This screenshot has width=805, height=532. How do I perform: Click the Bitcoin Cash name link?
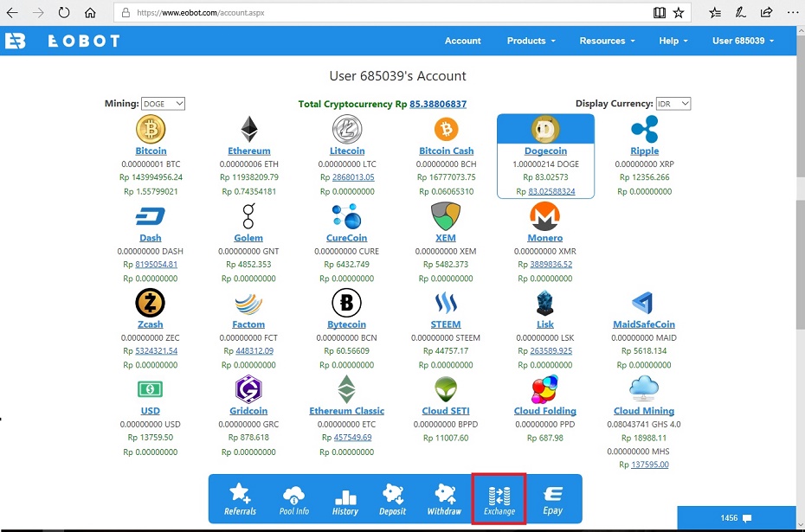point(446,151)
